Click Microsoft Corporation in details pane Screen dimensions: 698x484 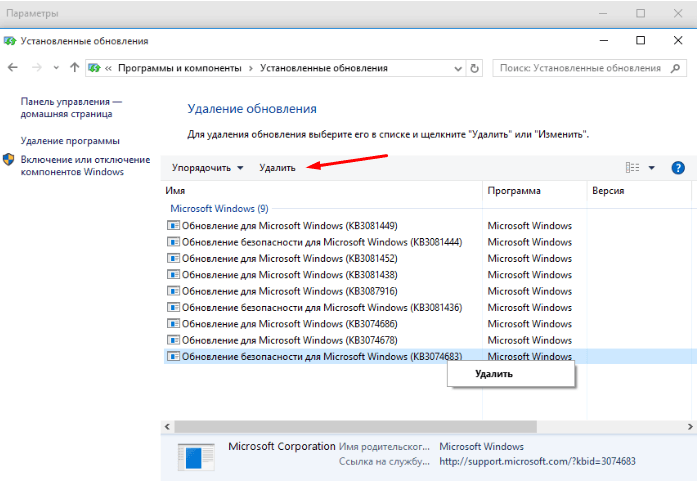point(282,446)
